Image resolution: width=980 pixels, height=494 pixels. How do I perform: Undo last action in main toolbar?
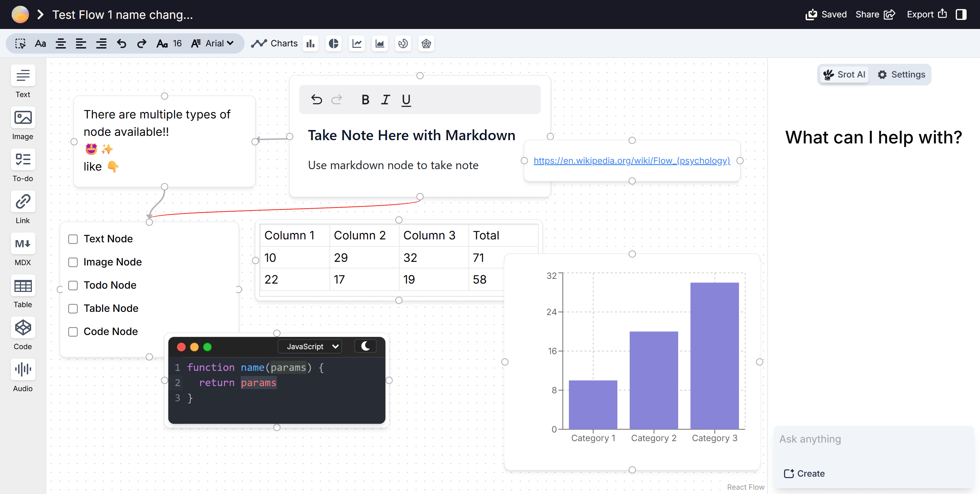click(121, 43)
